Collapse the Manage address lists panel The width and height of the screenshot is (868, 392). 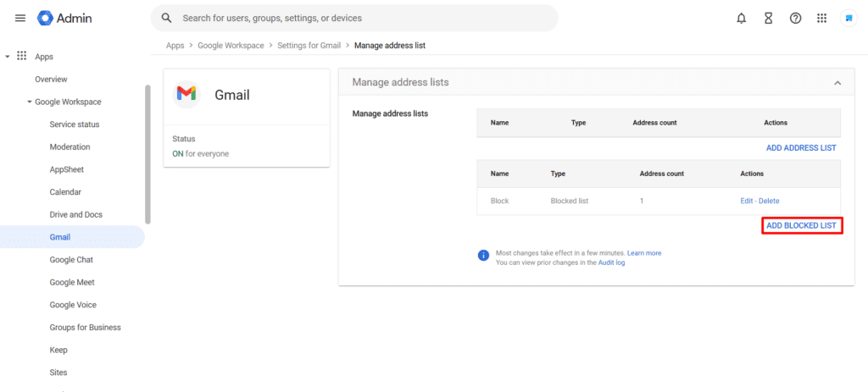(837, 82)
